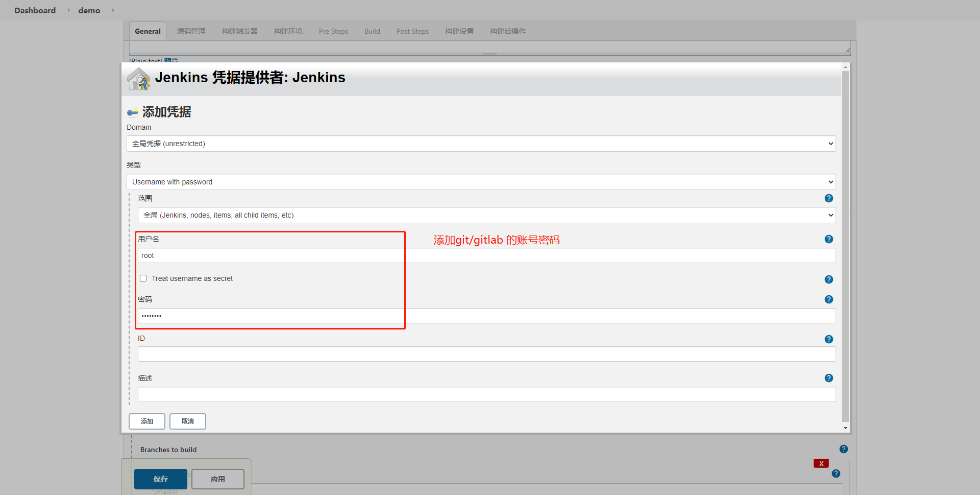This screenshot has width=980, height=495.
Task: Switch to the 构建触发器 tab
Action: 239,31
